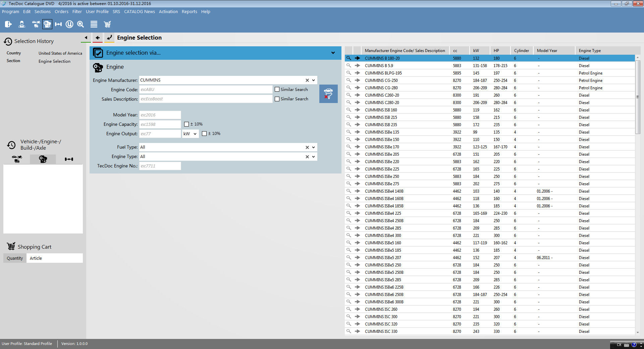Click the Shopping Cart panel icon

click(11, 246)
